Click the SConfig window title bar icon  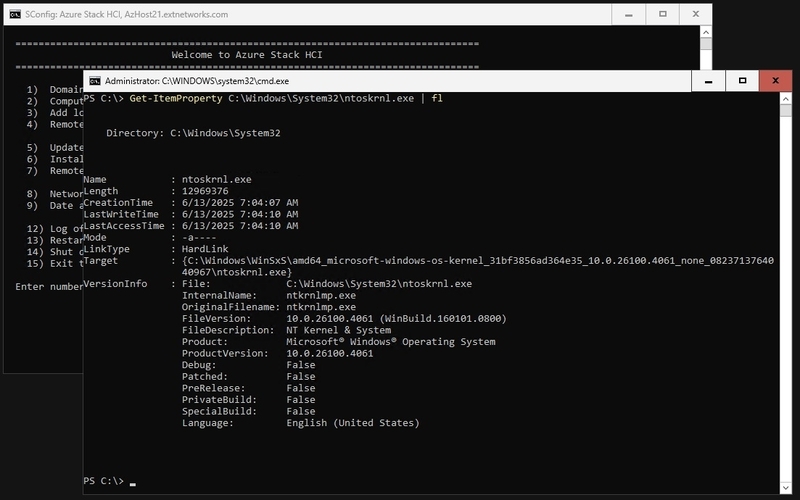tap(15, 14)
